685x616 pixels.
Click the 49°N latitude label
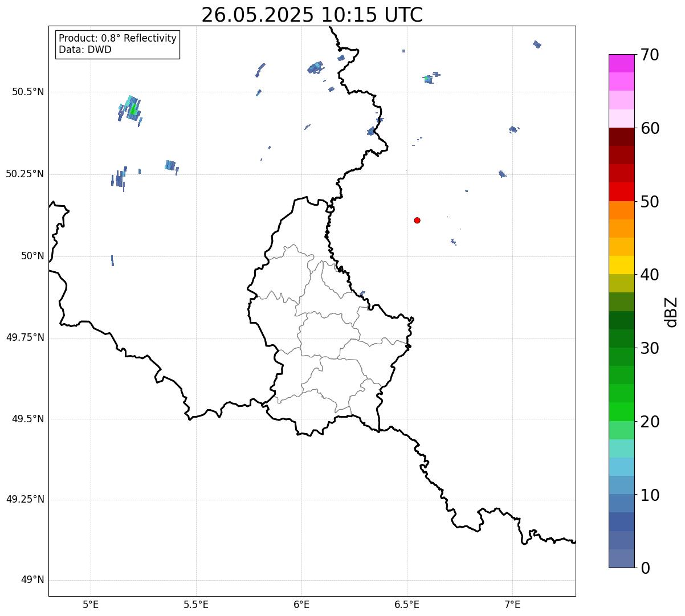[x=32, y=580]
